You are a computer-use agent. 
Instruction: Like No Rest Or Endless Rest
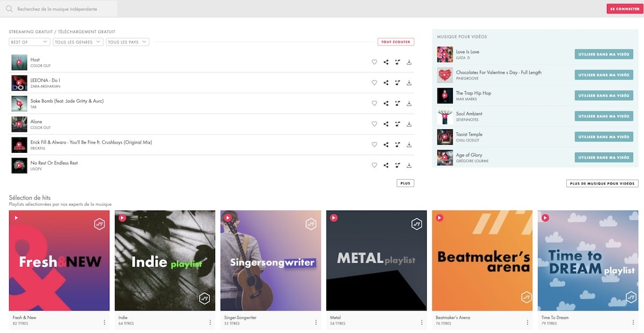click(x=375, y=165)
